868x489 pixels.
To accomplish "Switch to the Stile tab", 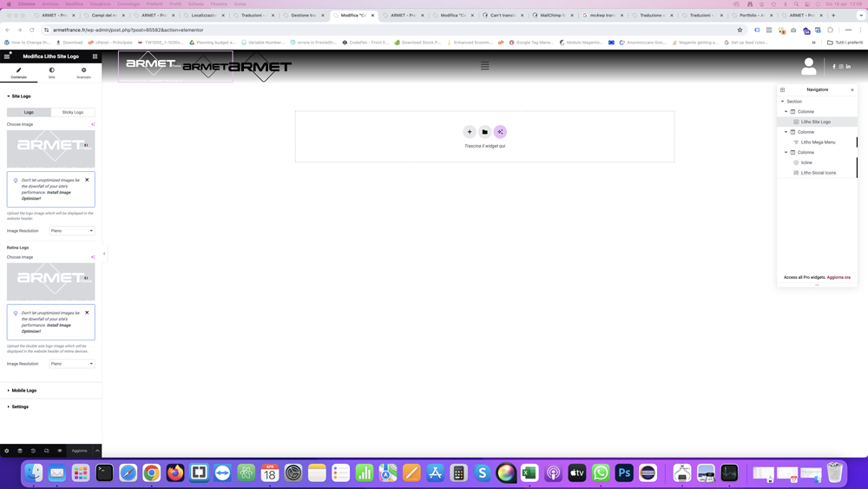I will (x=51, y=73).
